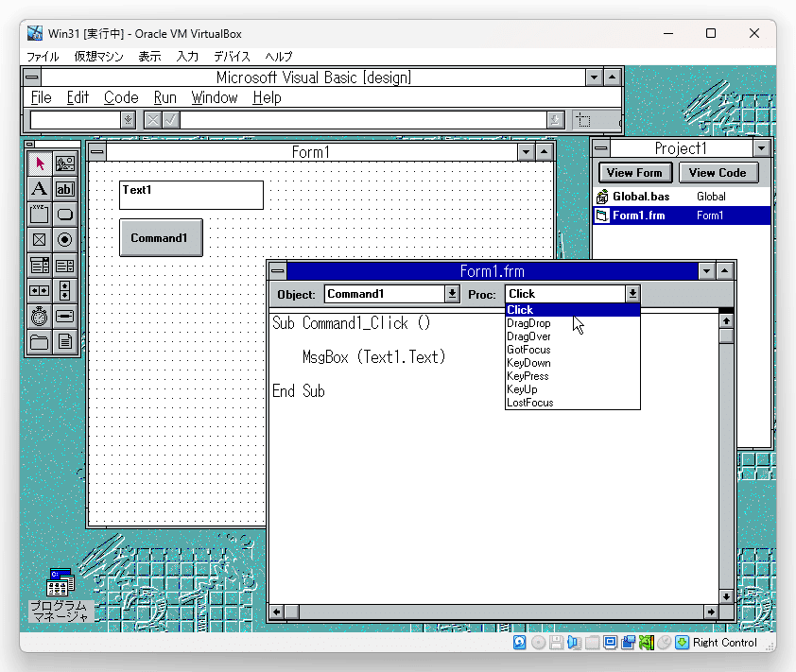
Task: Click the property accept checkmark button
Action: 170,120
